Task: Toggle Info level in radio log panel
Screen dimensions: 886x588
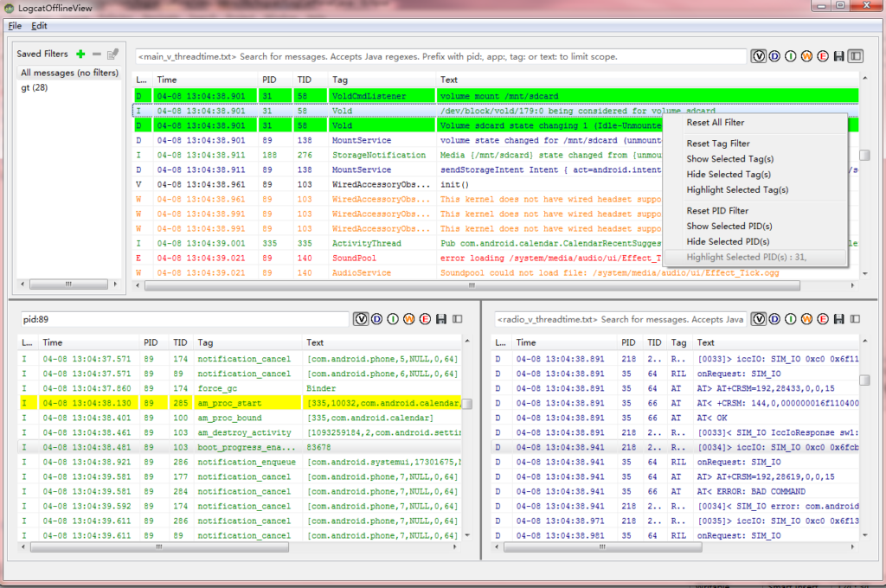Action: (790, 319)
